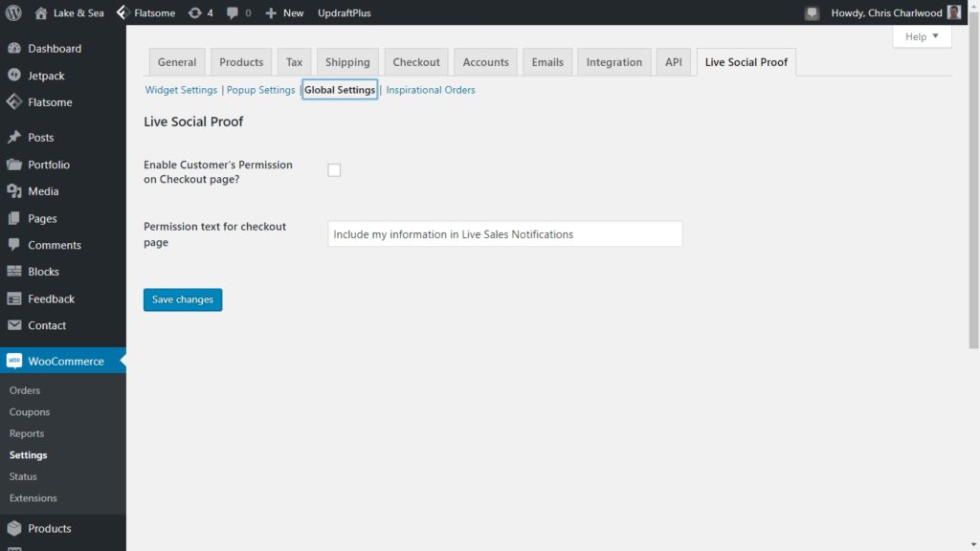Viewport: 980px width, 551px height.
Task: Open Extensions under WooCommerce
Action: pyautogui.click(x=33, y=497)
